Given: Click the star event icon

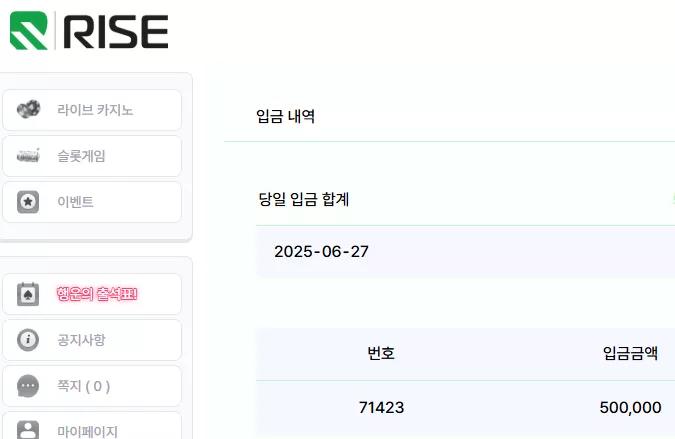Looking at the screenshot, I should click(x=28, y=202).
